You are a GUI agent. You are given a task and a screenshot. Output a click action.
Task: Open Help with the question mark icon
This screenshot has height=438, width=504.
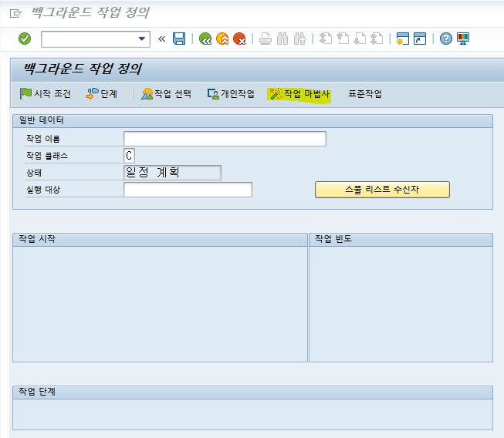click(x=446, y=39)
